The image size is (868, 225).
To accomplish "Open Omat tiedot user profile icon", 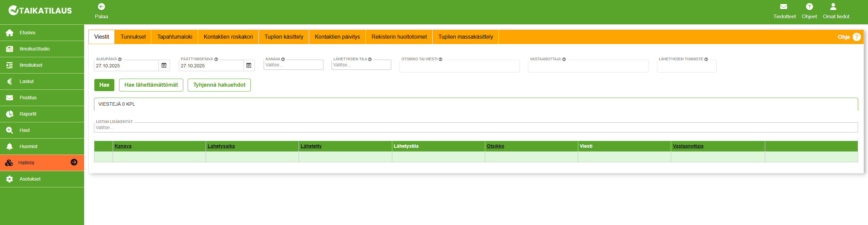I will (833, 7).
